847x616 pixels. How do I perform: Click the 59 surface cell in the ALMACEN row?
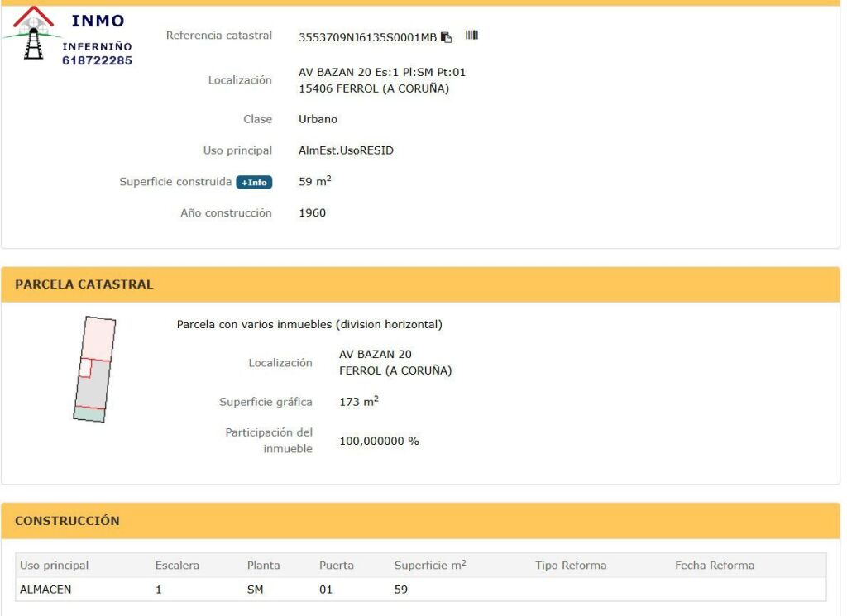401,590
